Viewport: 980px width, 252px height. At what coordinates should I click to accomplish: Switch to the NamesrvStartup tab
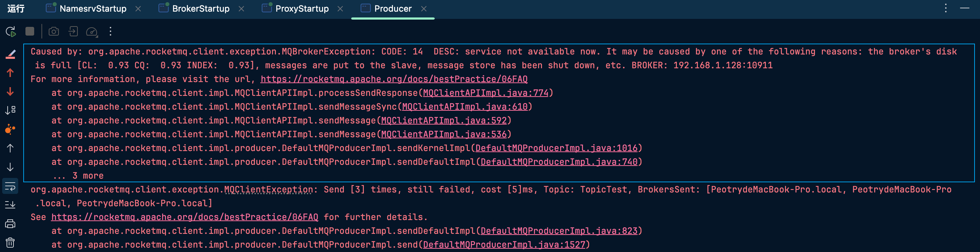[93, 8]
